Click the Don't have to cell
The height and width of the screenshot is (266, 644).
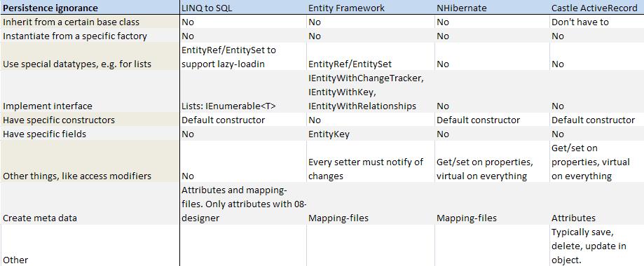coord(597,22)
